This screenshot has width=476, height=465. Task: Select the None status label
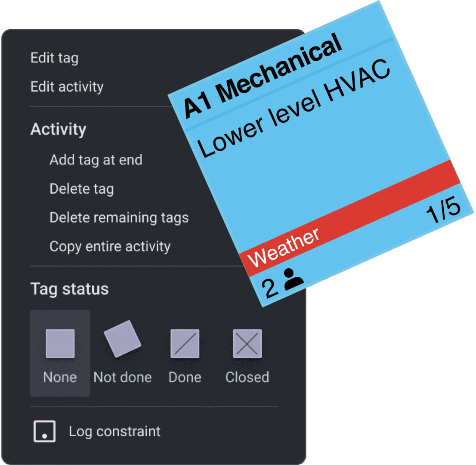[60, 377]
